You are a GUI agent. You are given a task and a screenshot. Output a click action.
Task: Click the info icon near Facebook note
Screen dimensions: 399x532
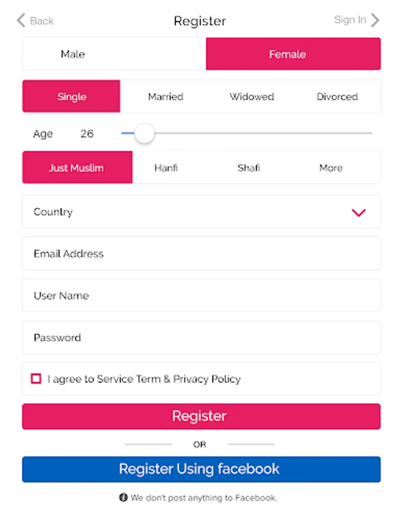click(123, 498)
